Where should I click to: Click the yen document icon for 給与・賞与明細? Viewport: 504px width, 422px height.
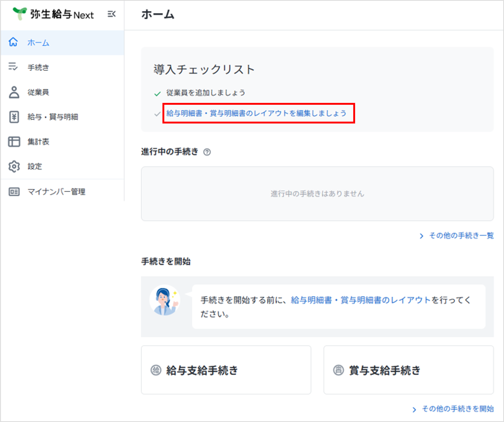(x=14, y=117)
